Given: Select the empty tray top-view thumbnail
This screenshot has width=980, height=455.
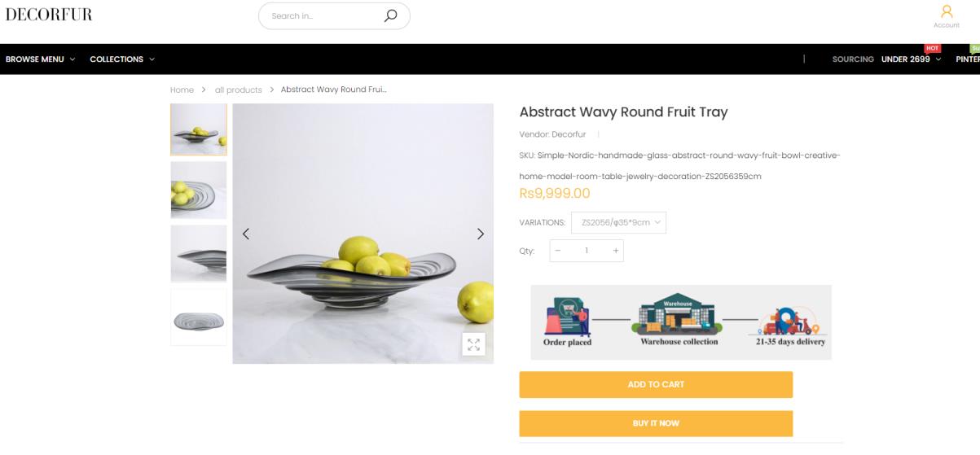Looking at the screenshot, I should (199, 317).
